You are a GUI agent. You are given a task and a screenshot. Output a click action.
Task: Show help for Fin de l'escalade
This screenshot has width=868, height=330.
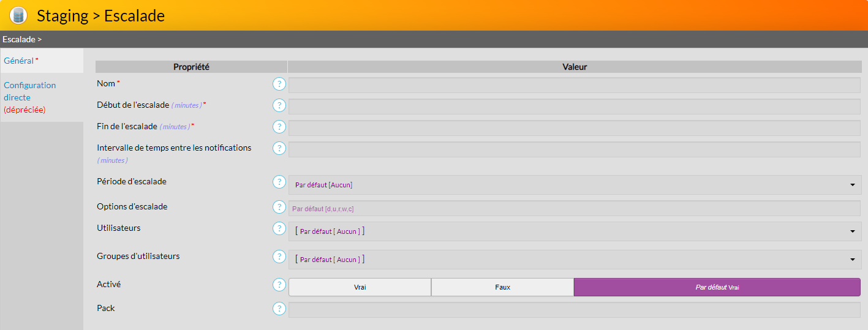coord(279,127)
